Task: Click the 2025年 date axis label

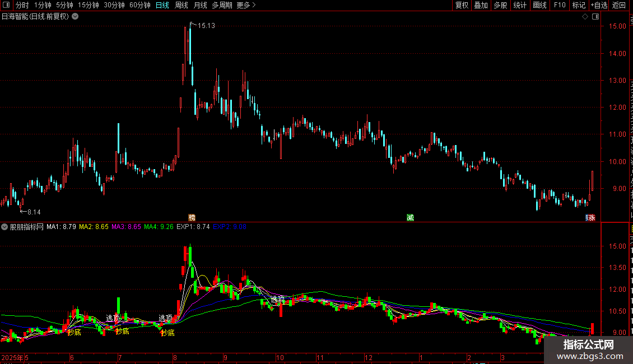Action: point(12,357)
